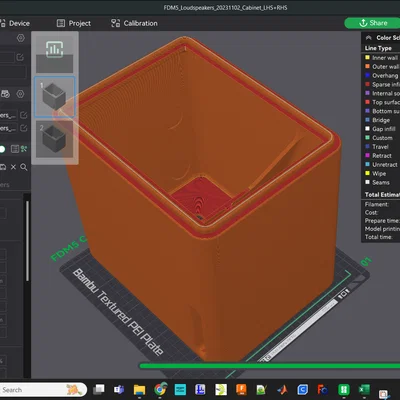
Task: Click the edit preset icon below the top gear
Action: 20,57
